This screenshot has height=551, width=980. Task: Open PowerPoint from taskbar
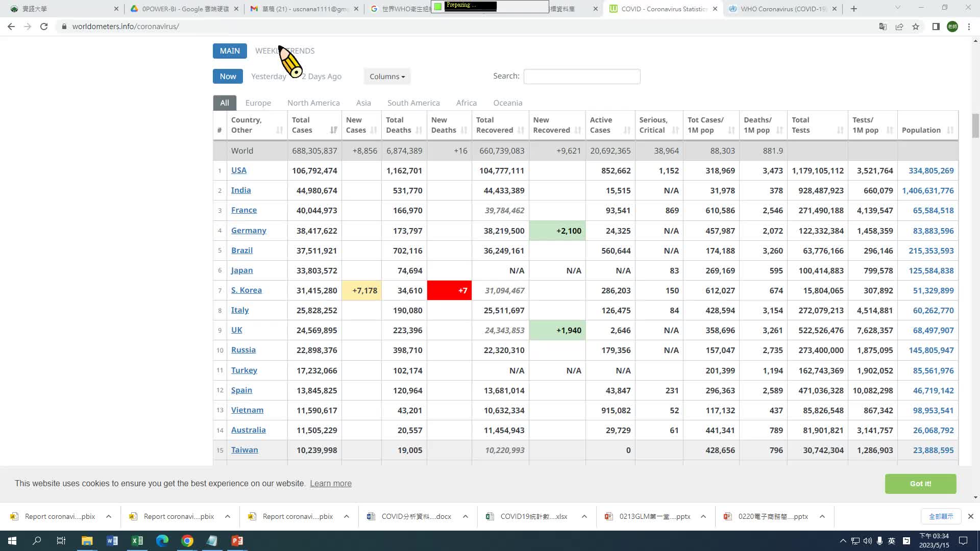pos(237,541)
